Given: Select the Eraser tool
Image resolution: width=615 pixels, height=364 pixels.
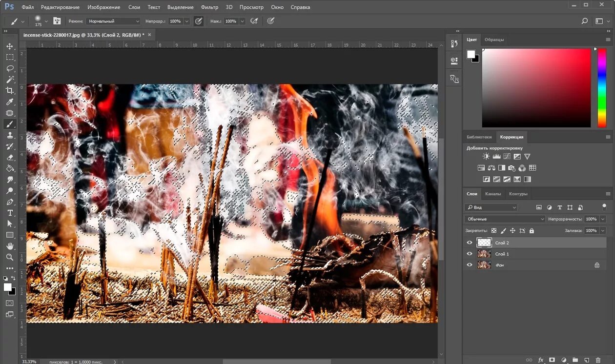Looking at the screenshot, I should [x=10, y=157].
